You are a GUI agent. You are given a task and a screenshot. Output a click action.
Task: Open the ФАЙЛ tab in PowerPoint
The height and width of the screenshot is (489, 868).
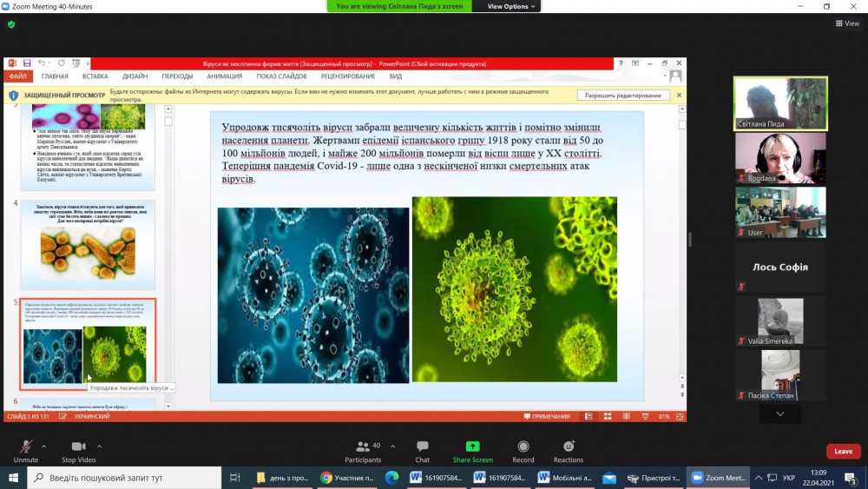pyautogui.click(x=18, y=76)
